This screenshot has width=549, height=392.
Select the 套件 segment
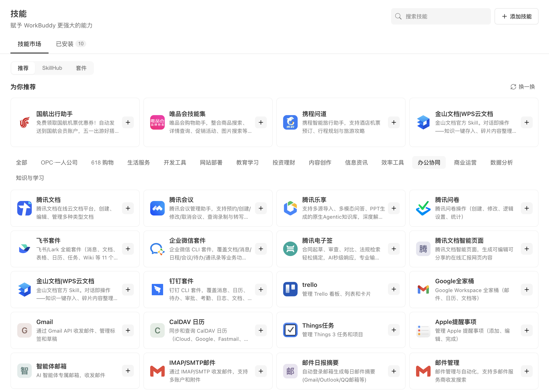click(x=81, y=68)
